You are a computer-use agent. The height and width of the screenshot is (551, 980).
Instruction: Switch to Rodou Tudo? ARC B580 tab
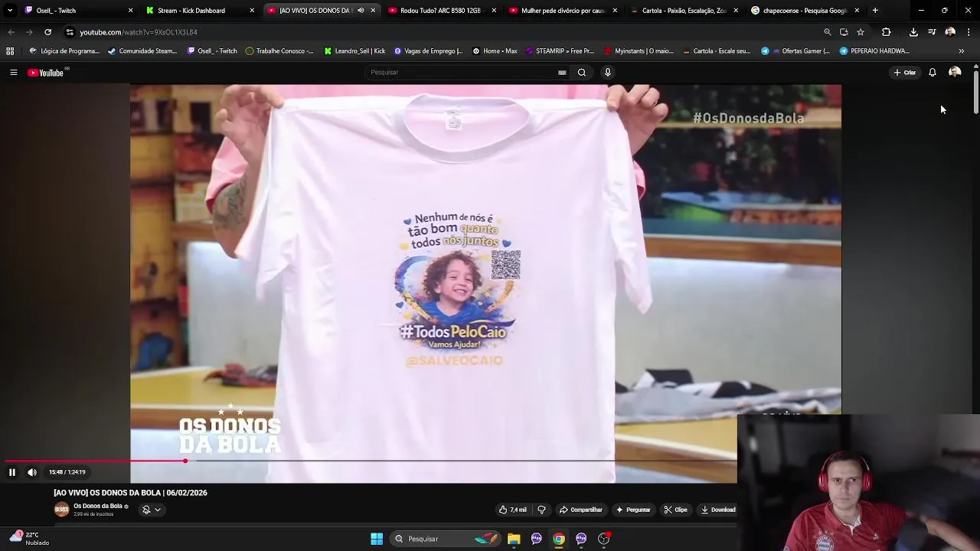[x=440, y=11]
